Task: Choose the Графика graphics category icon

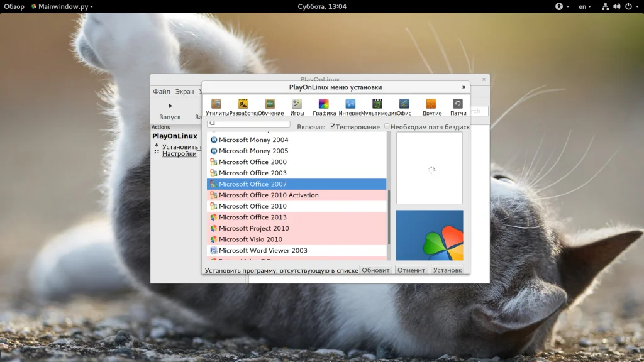Action: click(324, 104)
